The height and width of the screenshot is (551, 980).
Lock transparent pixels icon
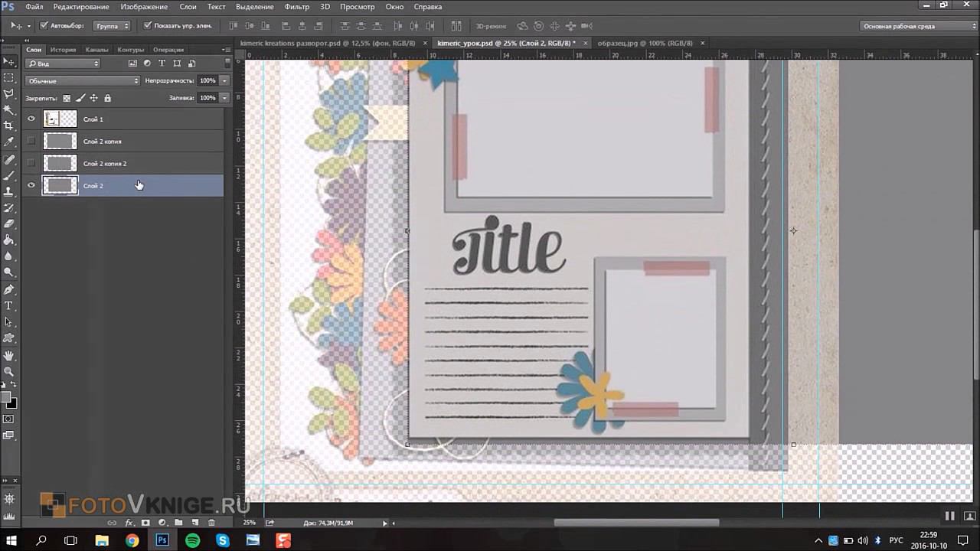(67, 98)
